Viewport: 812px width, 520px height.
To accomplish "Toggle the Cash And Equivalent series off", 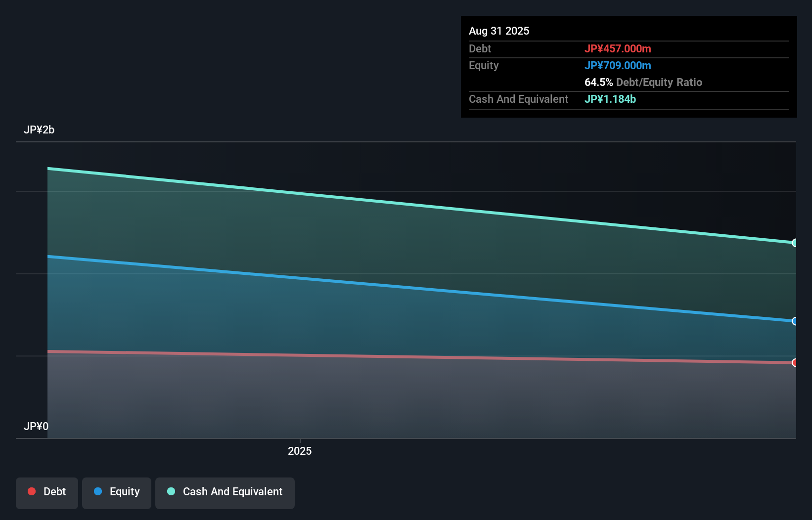I will (x=225, y=492).
